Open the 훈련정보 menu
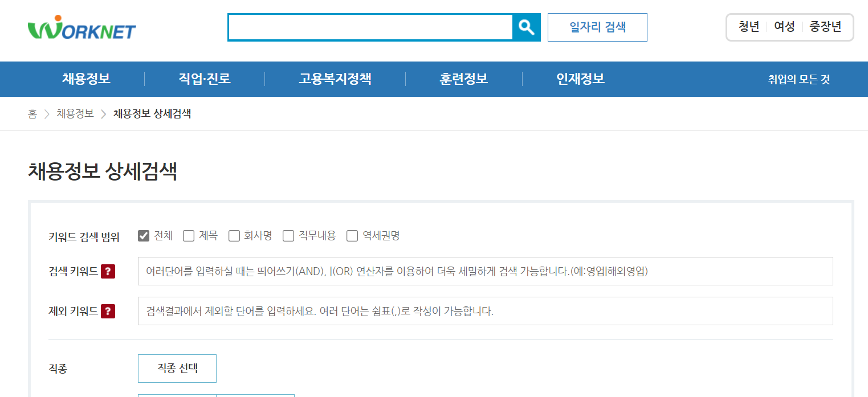The image size is (868, 397). 463,79
